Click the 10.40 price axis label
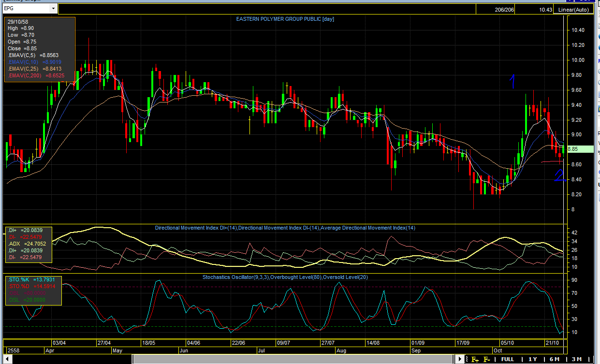The image size is (600, 364). click(x=578, y=30)
